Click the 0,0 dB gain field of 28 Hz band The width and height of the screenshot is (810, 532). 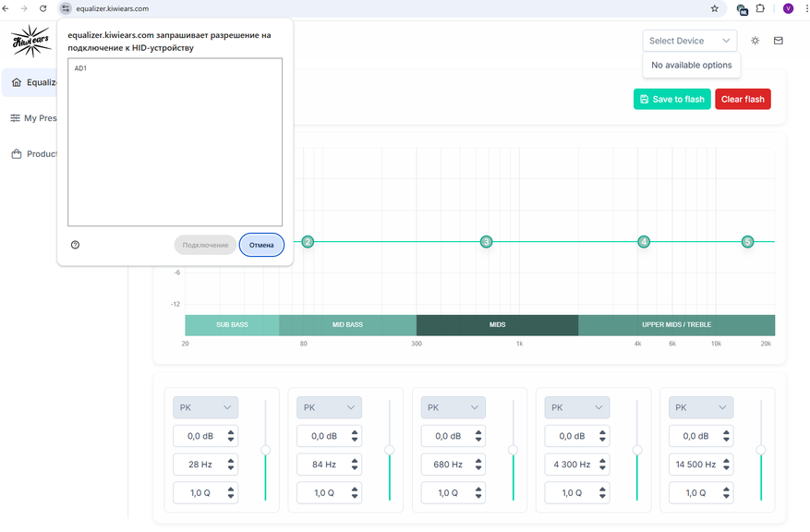(x=206, y=436)
